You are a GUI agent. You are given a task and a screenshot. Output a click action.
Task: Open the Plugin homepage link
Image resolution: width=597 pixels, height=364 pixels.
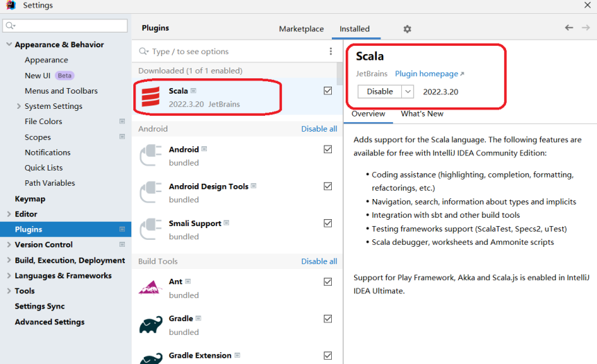[429, 73]
